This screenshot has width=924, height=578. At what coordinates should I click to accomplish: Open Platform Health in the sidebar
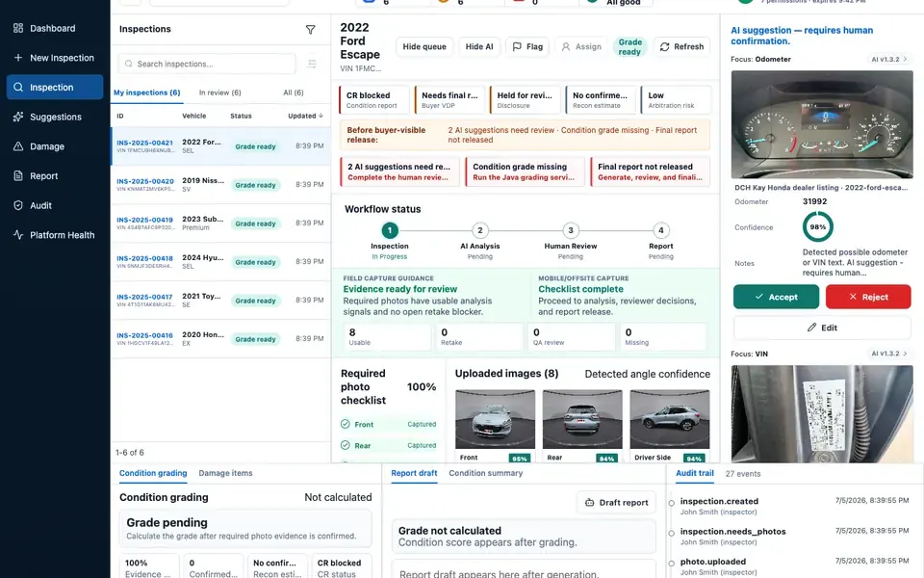(x=54, y=235)
